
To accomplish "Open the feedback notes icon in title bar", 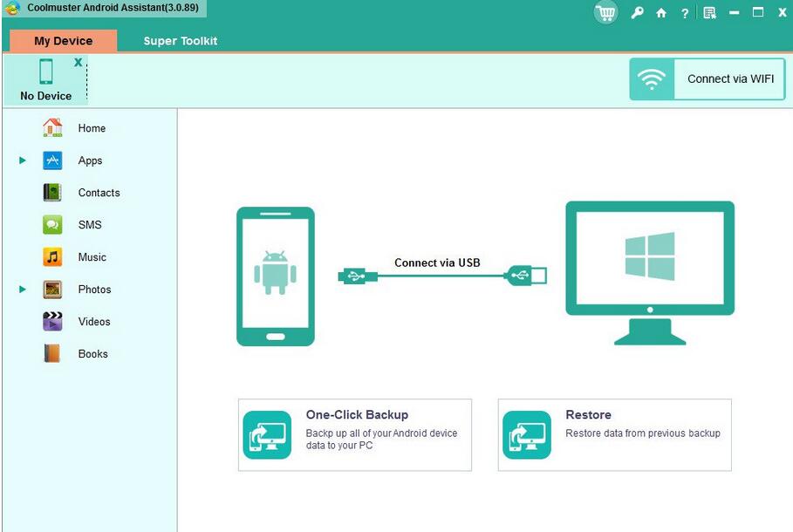I will 709,13.
